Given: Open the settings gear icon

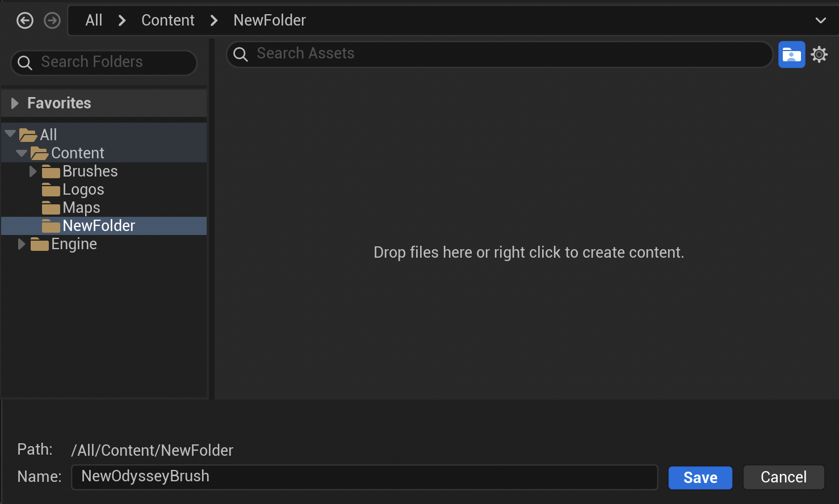Looking at the screenshot, I should tap(819, 54).
